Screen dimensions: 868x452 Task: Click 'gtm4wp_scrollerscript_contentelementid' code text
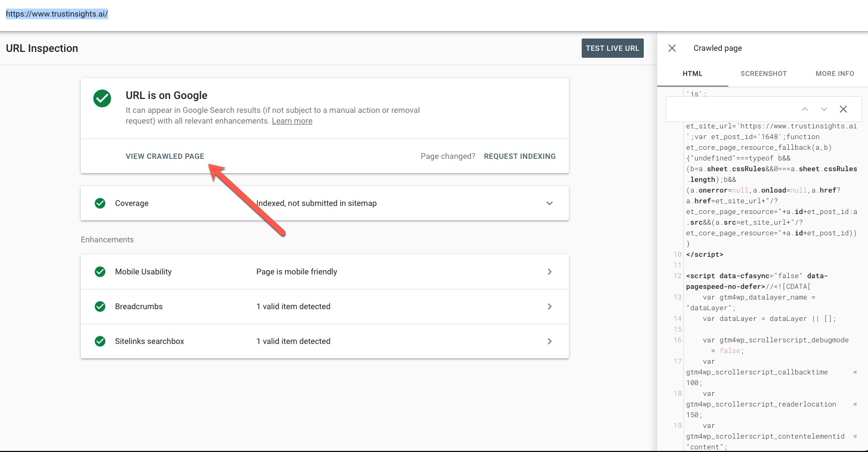point(765,436)
